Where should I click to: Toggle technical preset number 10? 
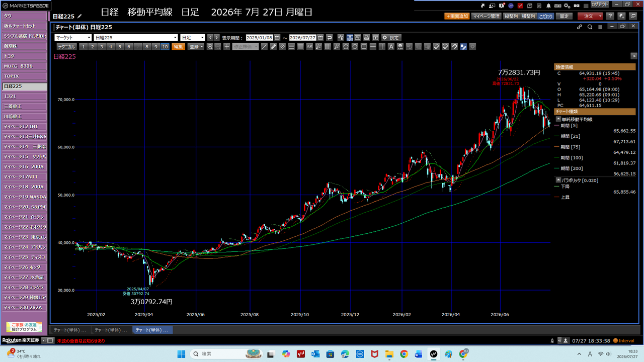tap(165, 47)
